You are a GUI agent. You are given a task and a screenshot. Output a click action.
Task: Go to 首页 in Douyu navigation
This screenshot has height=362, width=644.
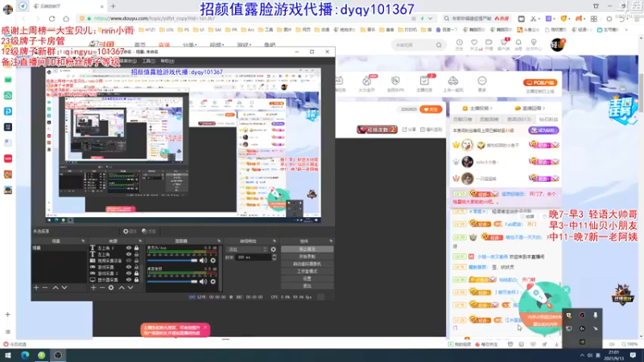coord(140,45)
